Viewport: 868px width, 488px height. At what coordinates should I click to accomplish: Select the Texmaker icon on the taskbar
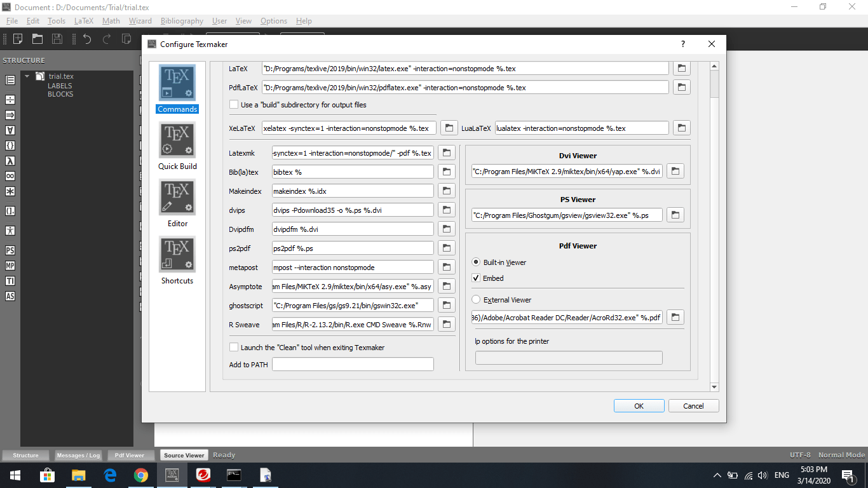point(172,475)
